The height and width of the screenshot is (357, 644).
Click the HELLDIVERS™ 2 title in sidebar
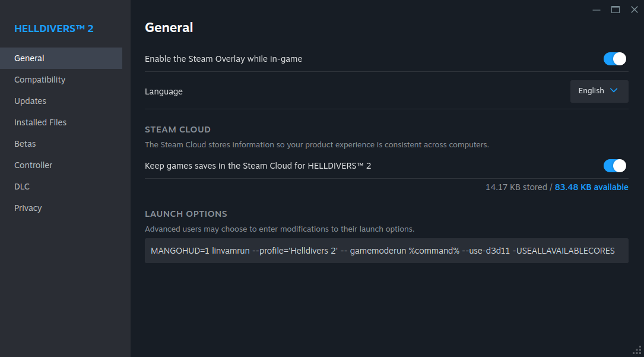(x=54, y=29)
